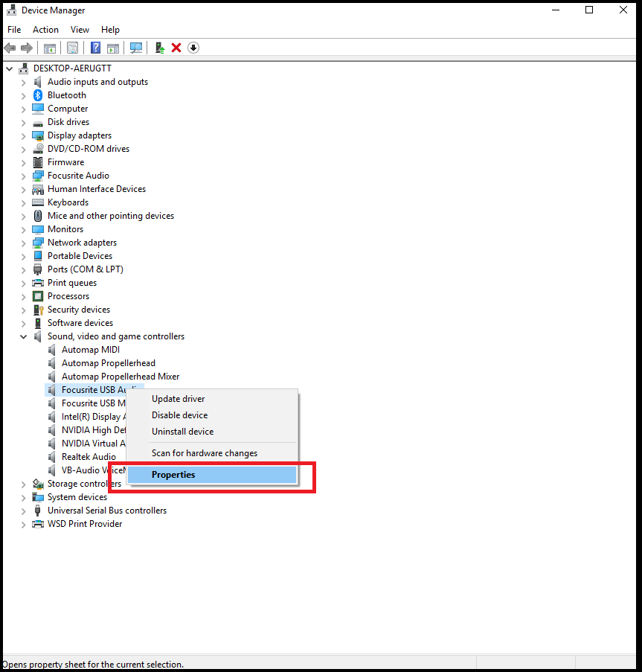Click the Back arrow toolbar icon

coord(10,48)
